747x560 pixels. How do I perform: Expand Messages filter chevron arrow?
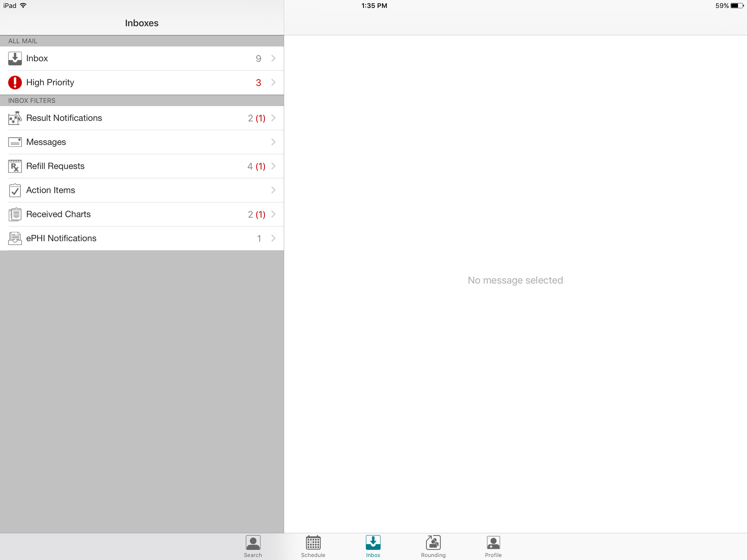[273, 142]
